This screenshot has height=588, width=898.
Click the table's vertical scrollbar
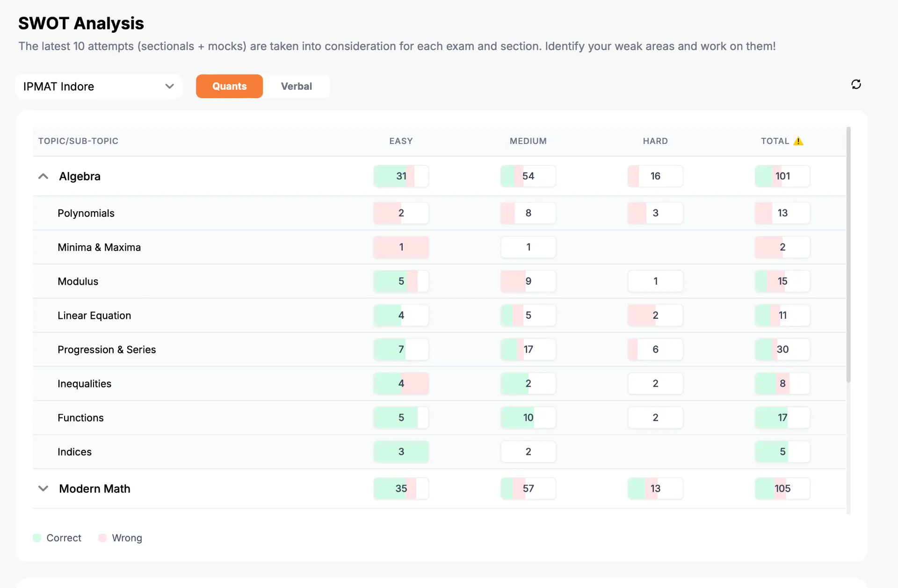(848, 255)
